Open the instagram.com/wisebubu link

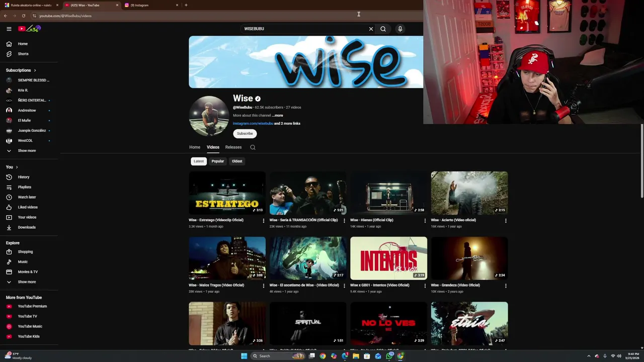[253, 124]
